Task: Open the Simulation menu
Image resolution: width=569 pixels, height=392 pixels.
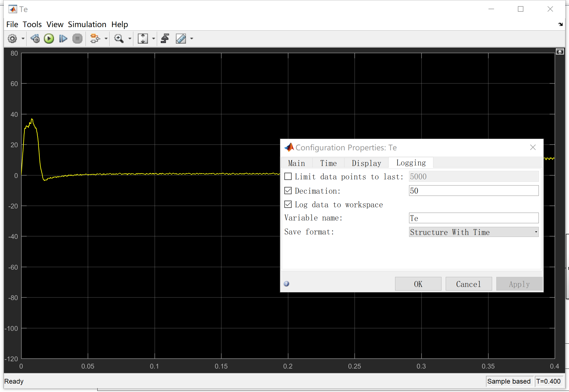Action: tap(87, 24)
